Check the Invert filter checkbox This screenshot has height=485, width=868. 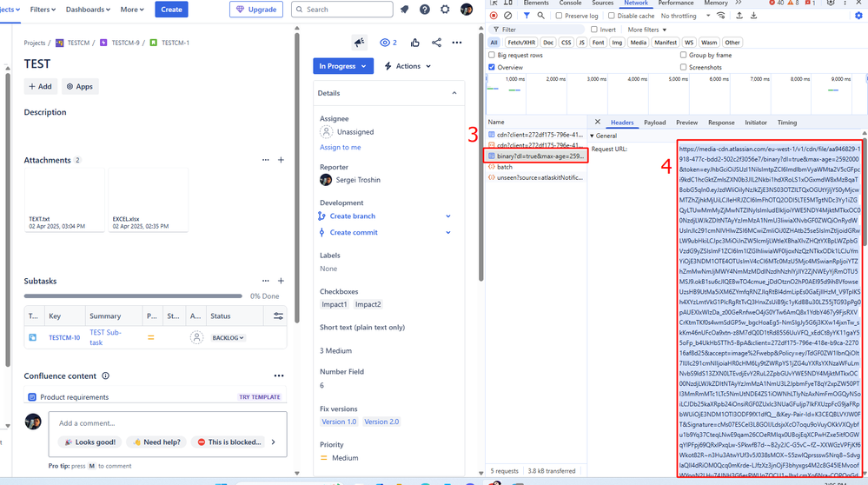[594, 30]
